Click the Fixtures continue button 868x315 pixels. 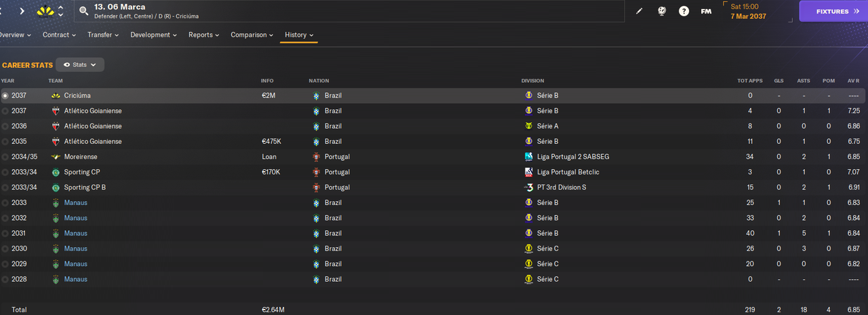tap(833, 11)
